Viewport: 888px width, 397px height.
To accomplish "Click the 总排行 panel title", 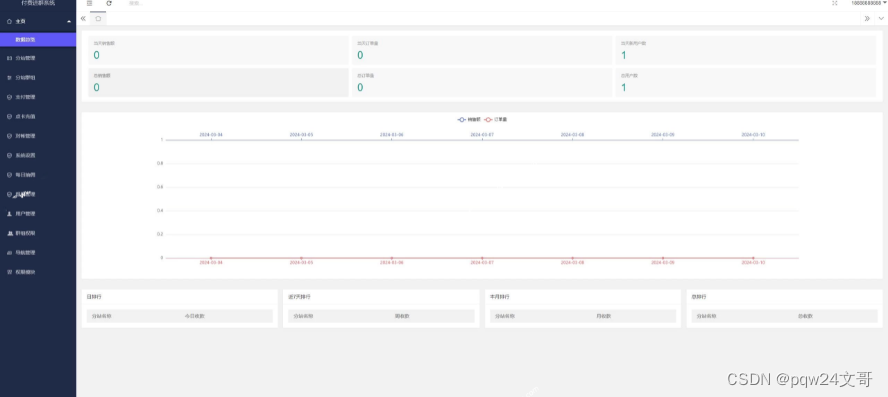I will point(699,297).
